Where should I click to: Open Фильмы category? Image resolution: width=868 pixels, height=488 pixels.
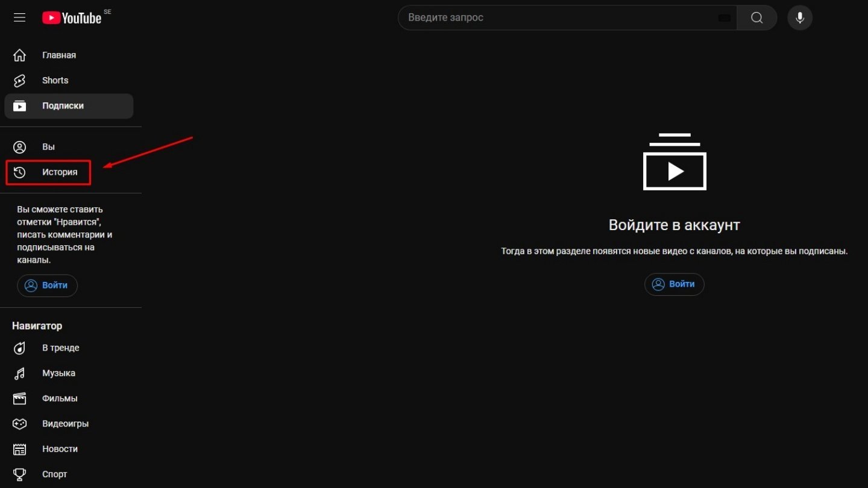pos(69,399)
